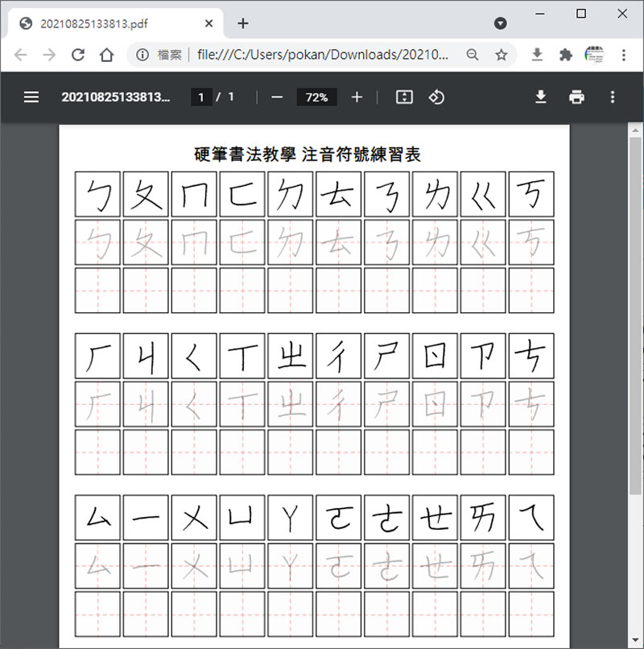Go back to previous page in browser
The image size is (644, 649).
(x=21, y=55)
